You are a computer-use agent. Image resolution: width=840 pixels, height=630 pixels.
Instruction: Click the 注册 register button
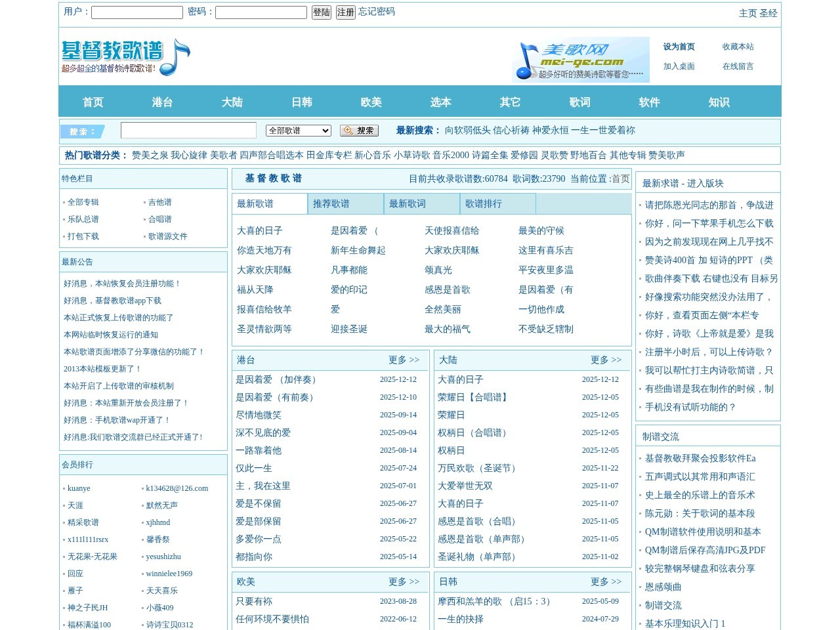345,12
